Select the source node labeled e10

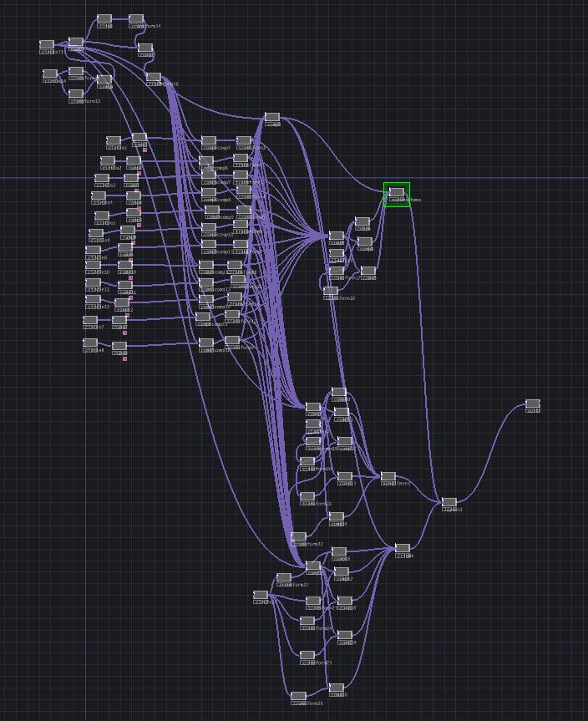click(x=94, y=264)
